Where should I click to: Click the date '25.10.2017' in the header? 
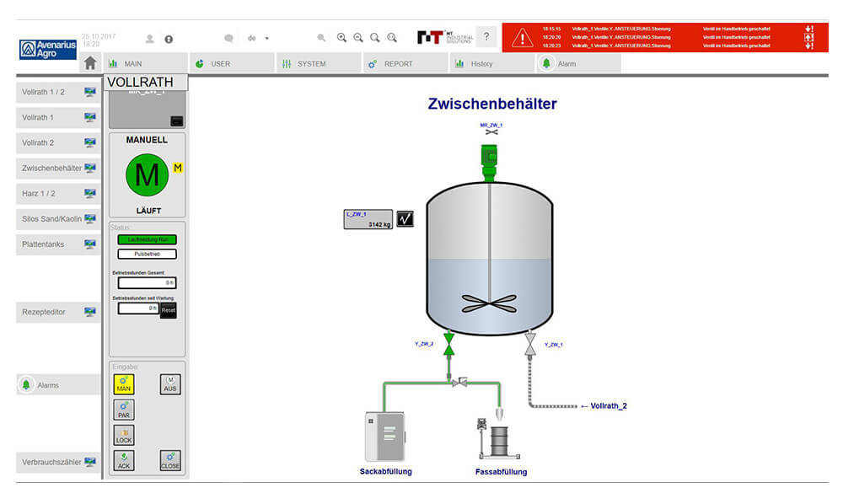[x=99, y=36]
